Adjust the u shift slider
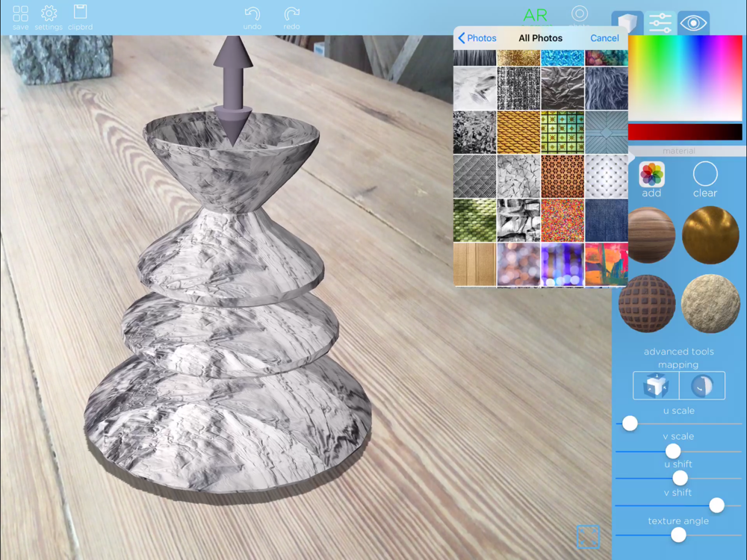Screen dimensions: 747x560 pos(680,478)
